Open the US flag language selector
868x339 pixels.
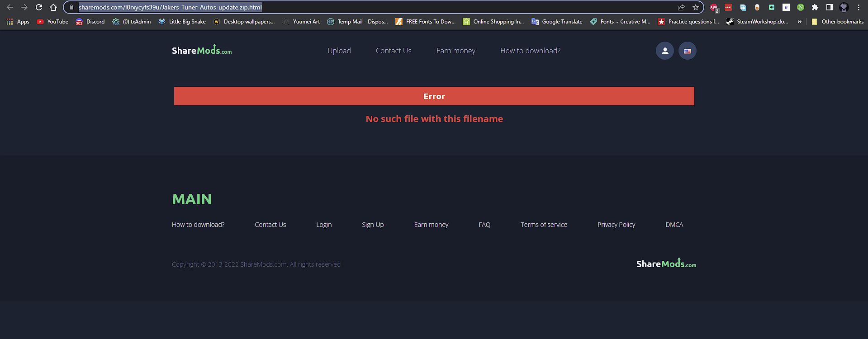point(688,51)
